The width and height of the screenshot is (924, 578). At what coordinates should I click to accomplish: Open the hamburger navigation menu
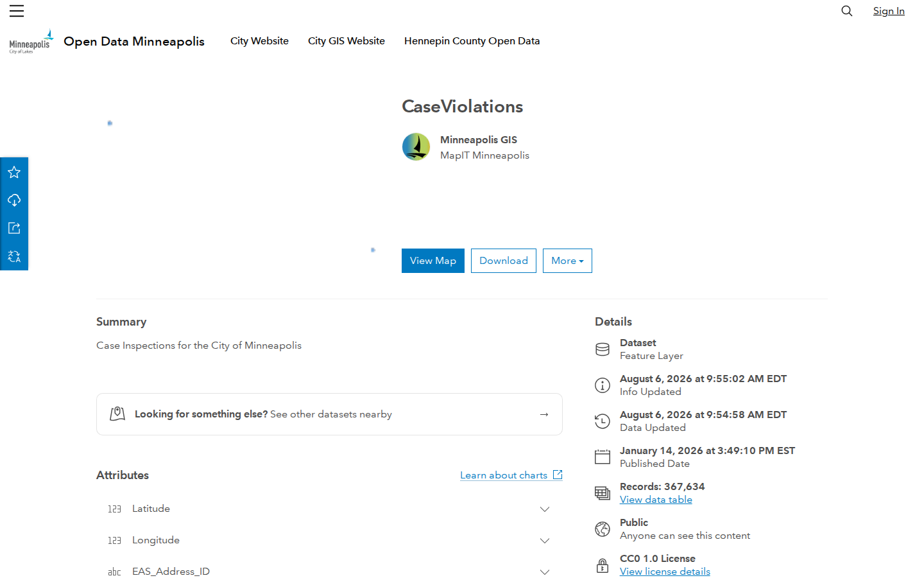(x=17, y=11)
